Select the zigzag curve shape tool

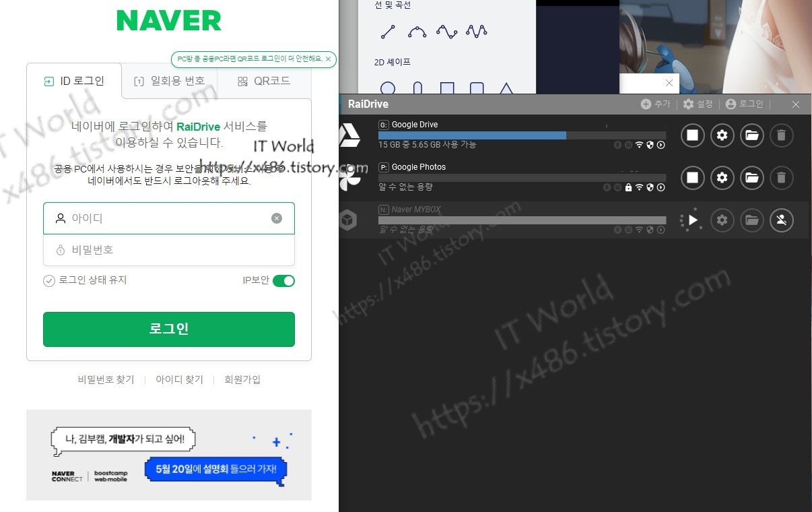pyautogui.click(x=477, y=32)
